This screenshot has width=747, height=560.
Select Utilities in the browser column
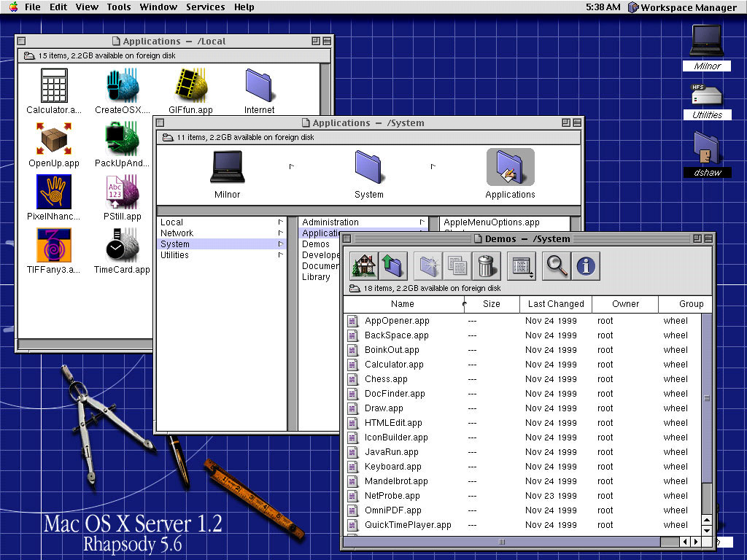tap(222, 254)
